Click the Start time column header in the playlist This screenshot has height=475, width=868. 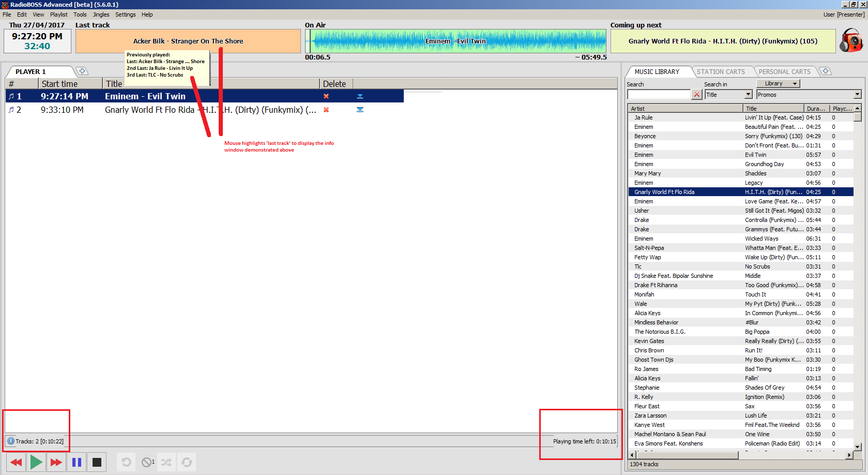pos(70,84)
